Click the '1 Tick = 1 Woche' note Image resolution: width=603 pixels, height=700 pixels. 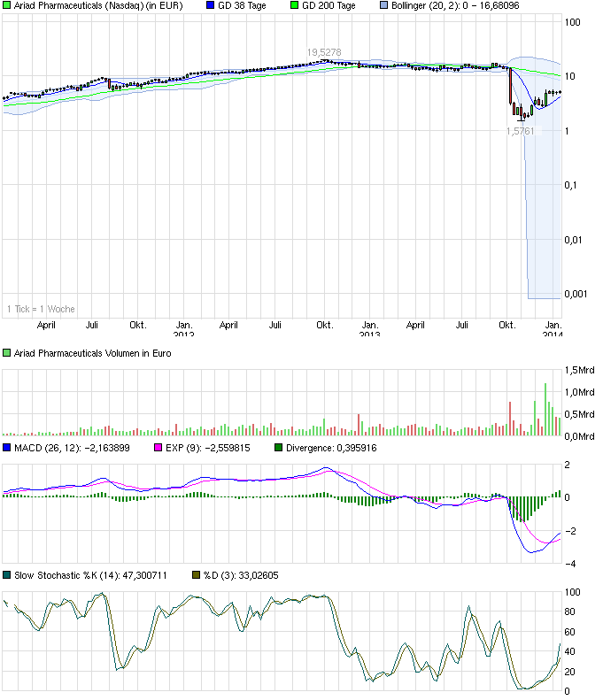coord(41,309)
